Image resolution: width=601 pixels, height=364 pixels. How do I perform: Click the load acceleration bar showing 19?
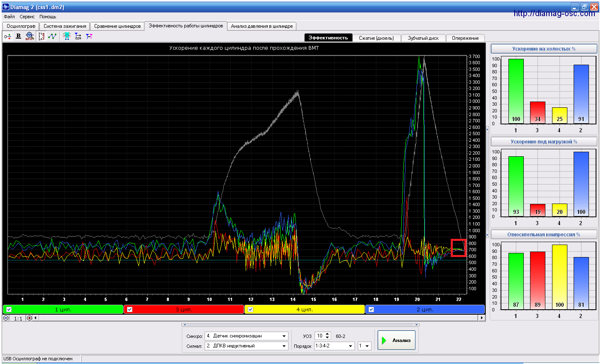(x=537, y=210)
